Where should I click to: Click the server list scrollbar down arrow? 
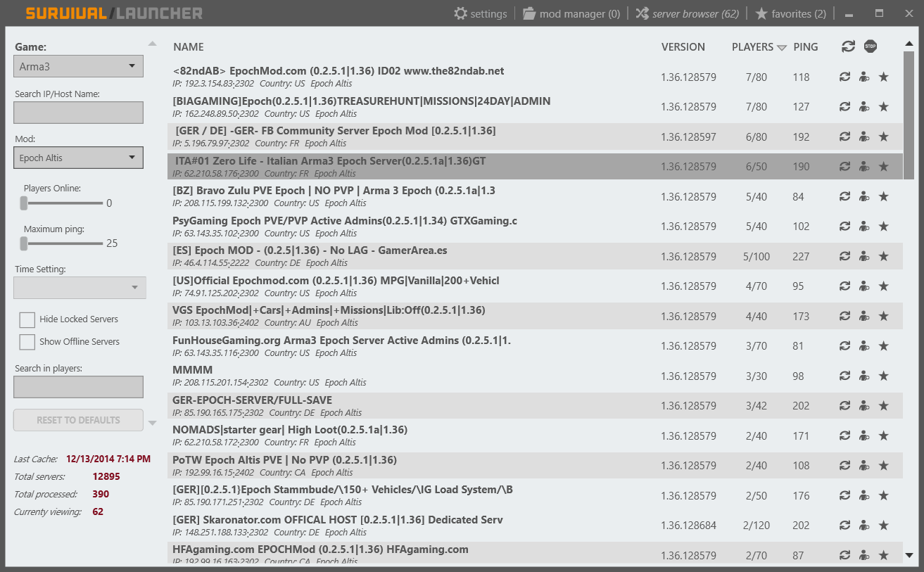coord(909,555)
